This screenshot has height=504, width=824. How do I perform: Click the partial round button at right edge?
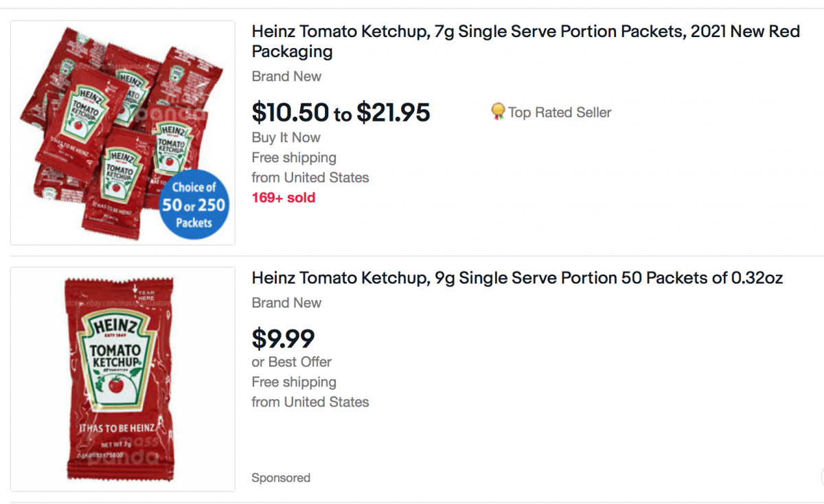pyautogui.click(x=822, y=477)
